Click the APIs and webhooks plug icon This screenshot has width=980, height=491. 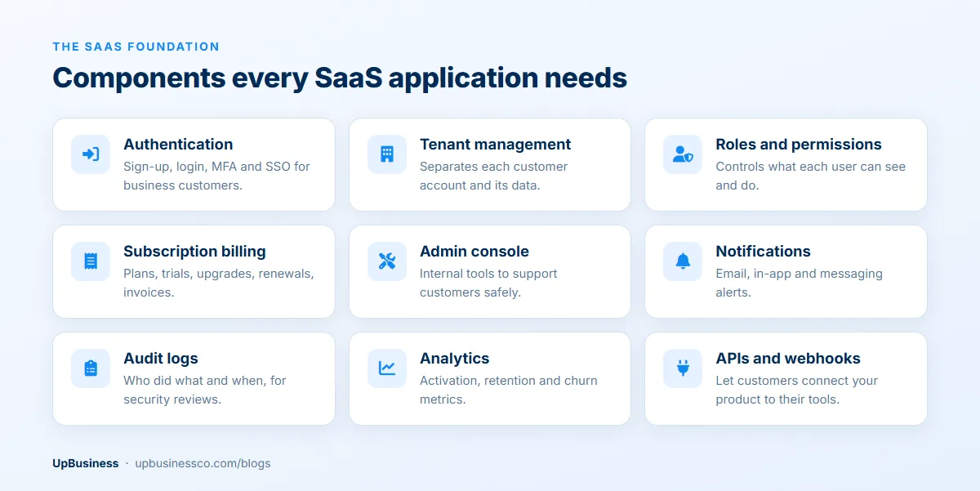pos(683,368)
